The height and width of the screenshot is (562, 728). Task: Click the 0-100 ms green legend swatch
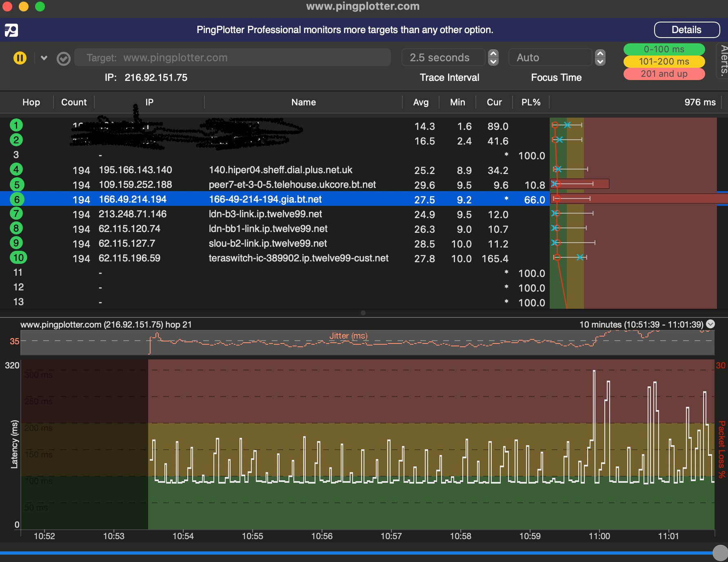pyautogui.click(x=664, y=49)
